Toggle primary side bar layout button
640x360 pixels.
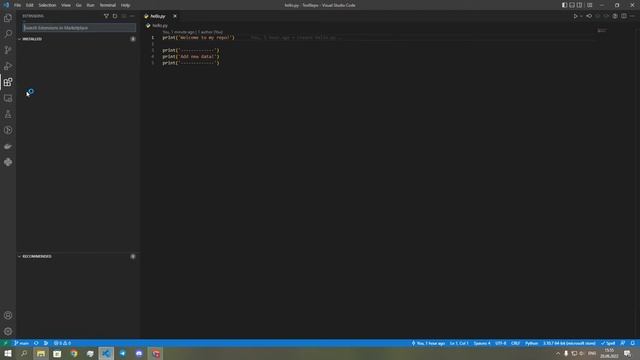(564, 5)
